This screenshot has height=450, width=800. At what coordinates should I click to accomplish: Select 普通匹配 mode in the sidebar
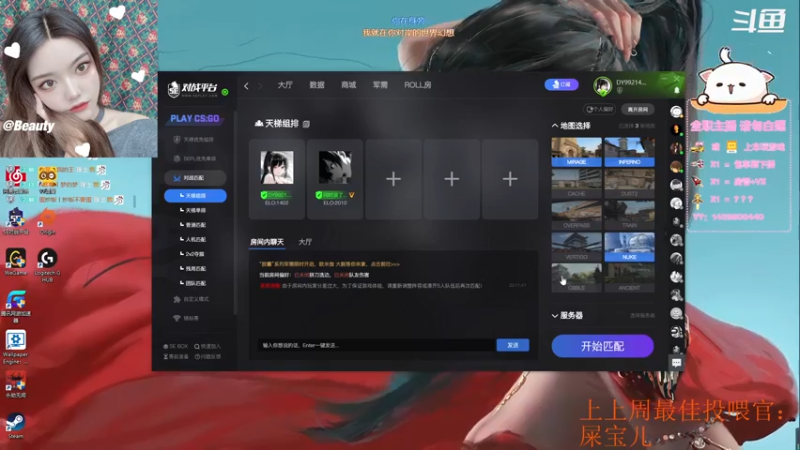(x=193, y=224)
